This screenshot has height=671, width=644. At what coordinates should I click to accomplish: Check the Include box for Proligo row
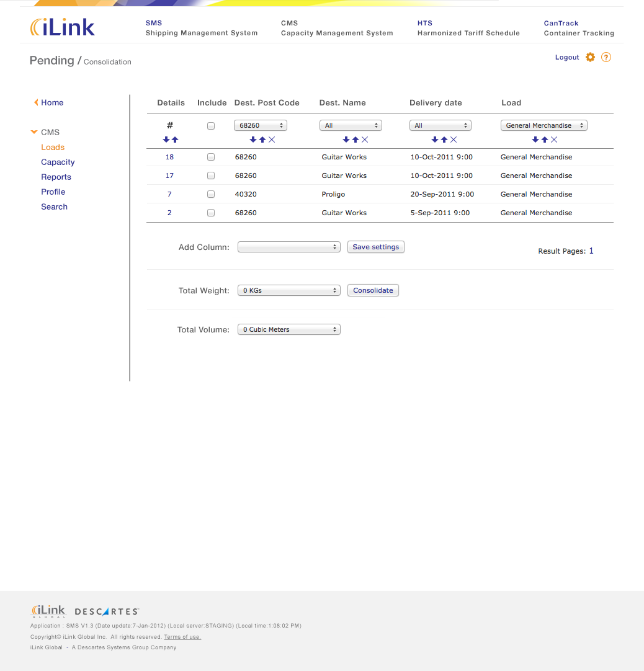(211, 194)
